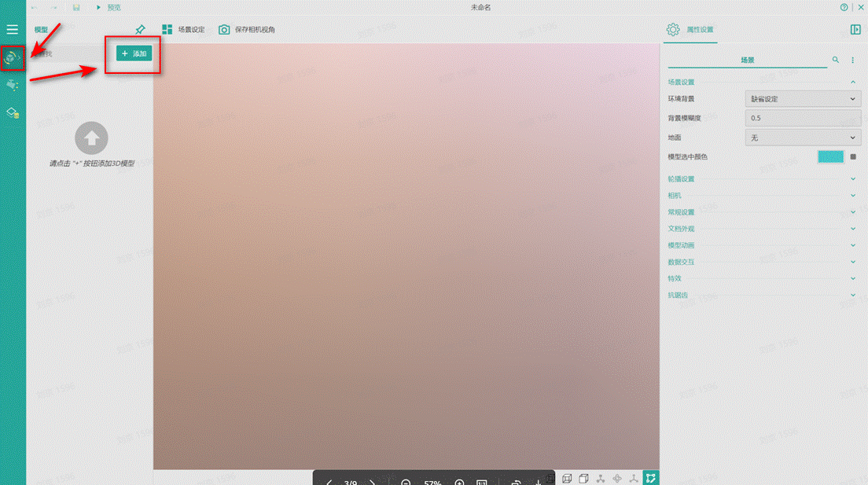Click the undo arrow in title bar
Image resolution: width=868 pixels, height=485 pixels.
35,7
